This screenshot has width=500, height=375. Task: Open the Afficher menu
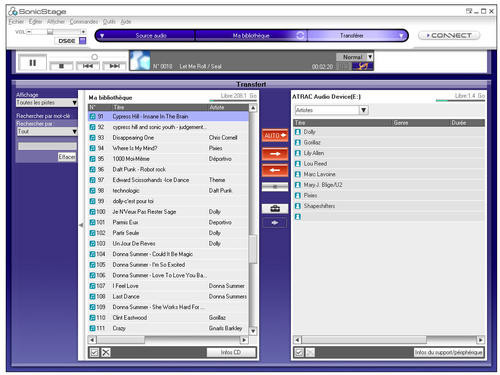(x=56, y=22)
